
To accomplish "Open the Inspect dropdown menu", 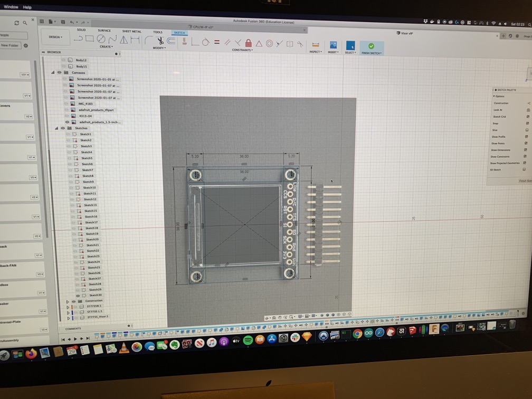I will click(316, 52).
